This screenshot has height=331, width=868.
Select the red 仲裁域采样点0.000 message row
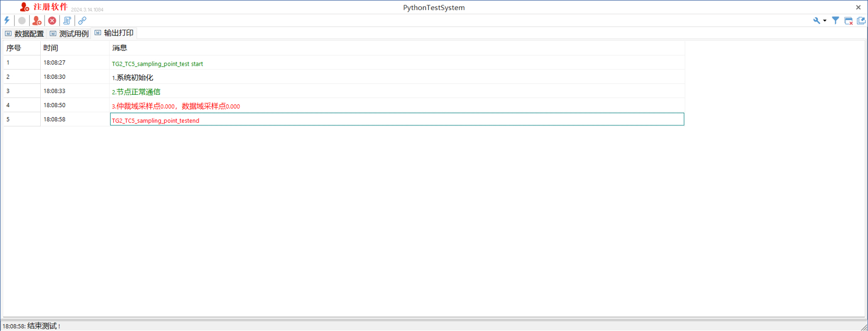[344, 105]
